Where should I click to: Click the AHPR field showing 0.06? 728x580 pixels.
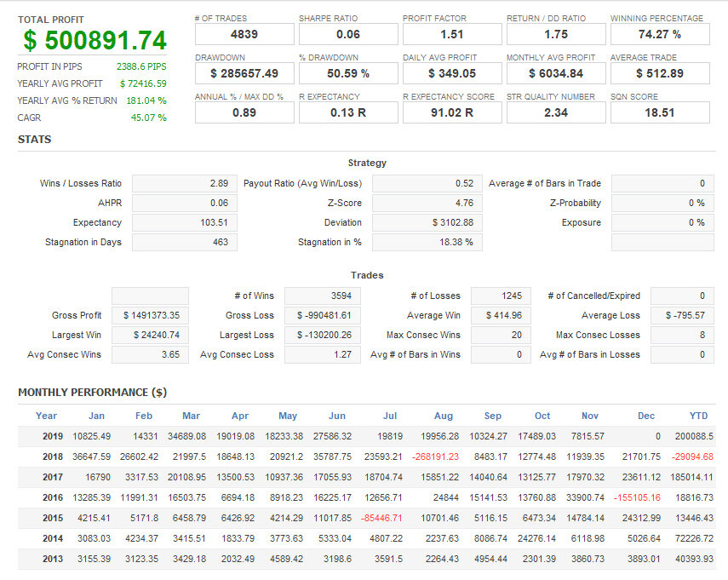tap(185, 203)
